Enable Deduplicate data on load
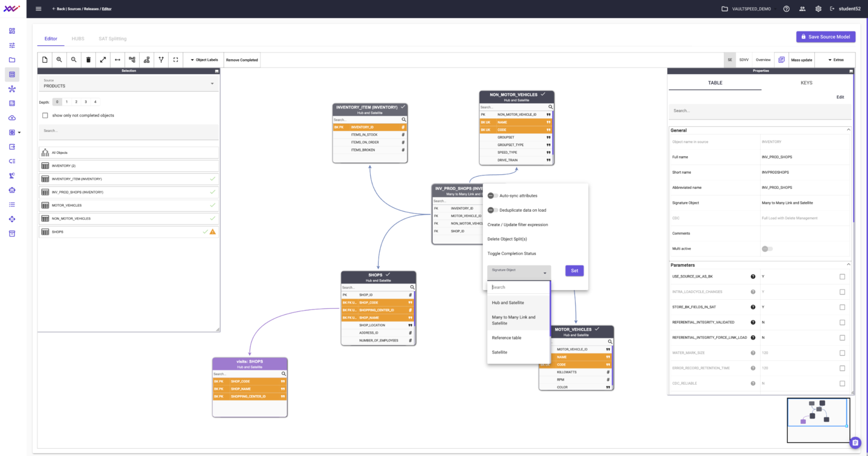868x456 pixels. (492, 210)
